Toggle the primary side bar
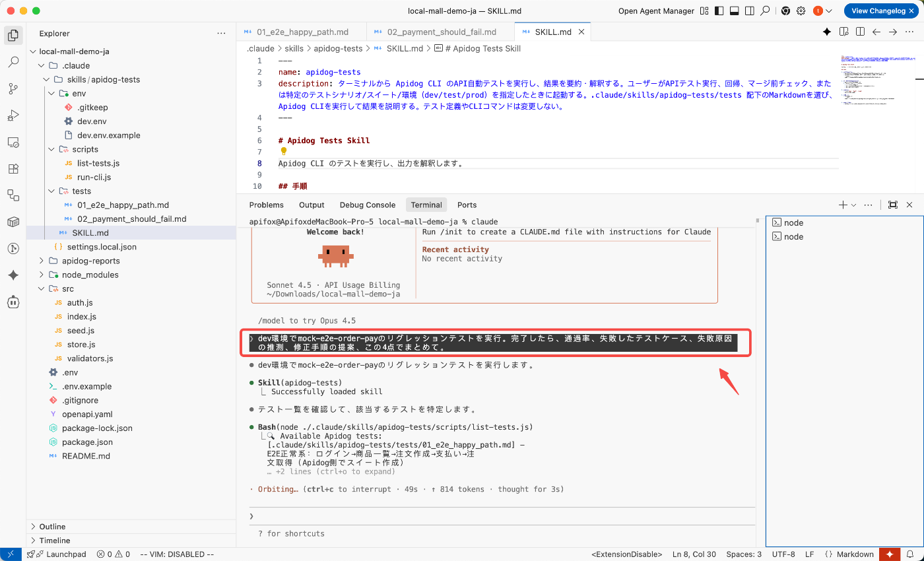Viewport: 924px width, 561px height. coord(719,11)
